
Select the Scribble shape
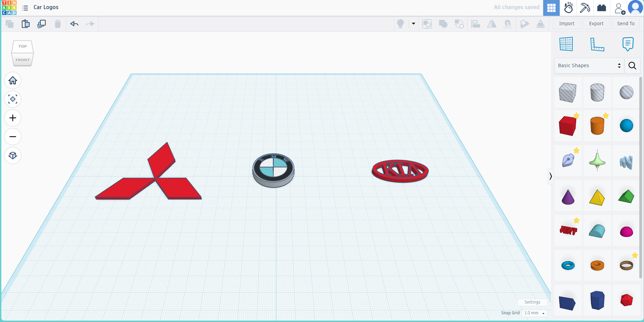568,160
